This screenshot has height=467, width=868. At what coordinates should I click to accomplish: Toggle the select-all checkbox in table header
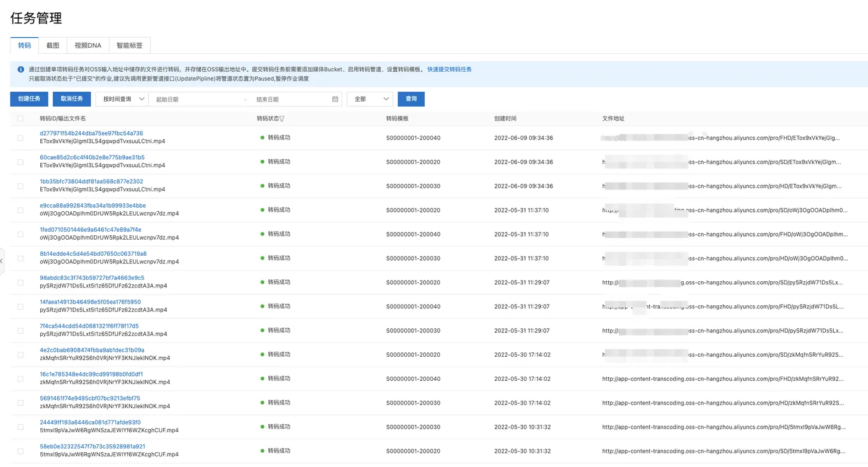20,118
